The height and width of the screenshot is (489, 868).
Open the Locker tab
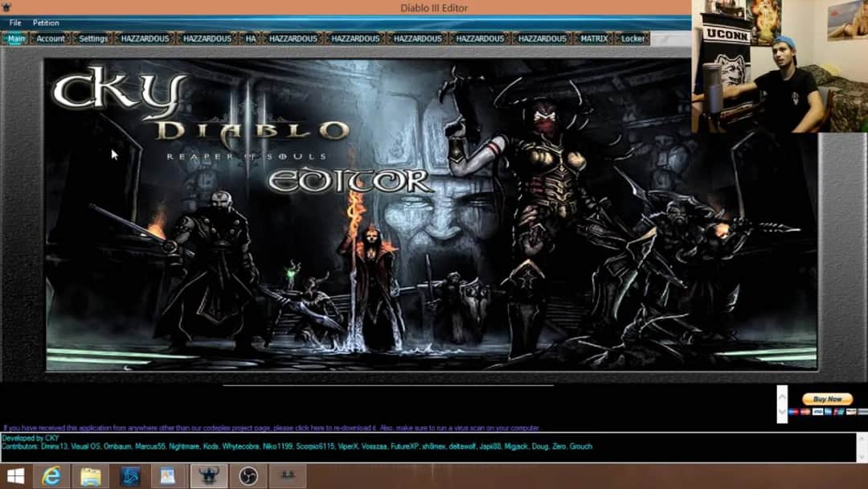633,38
